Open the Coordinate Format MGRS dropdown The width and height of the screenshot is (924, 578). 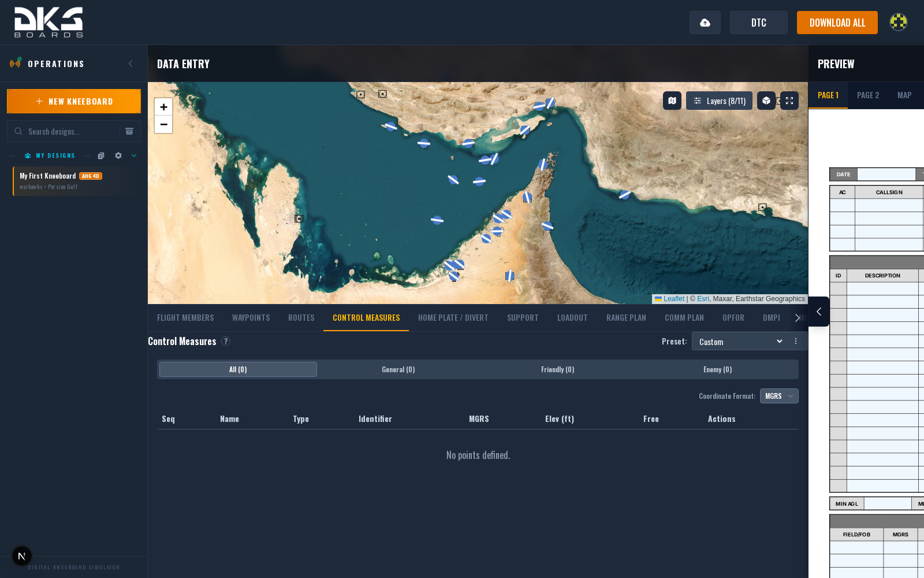point(779,396)
